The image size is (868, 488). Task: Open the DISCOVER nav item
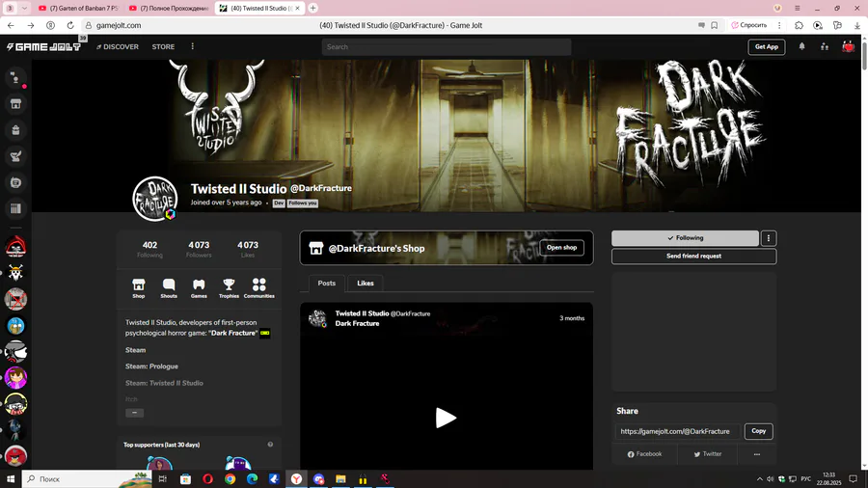(x=118, y=47)
